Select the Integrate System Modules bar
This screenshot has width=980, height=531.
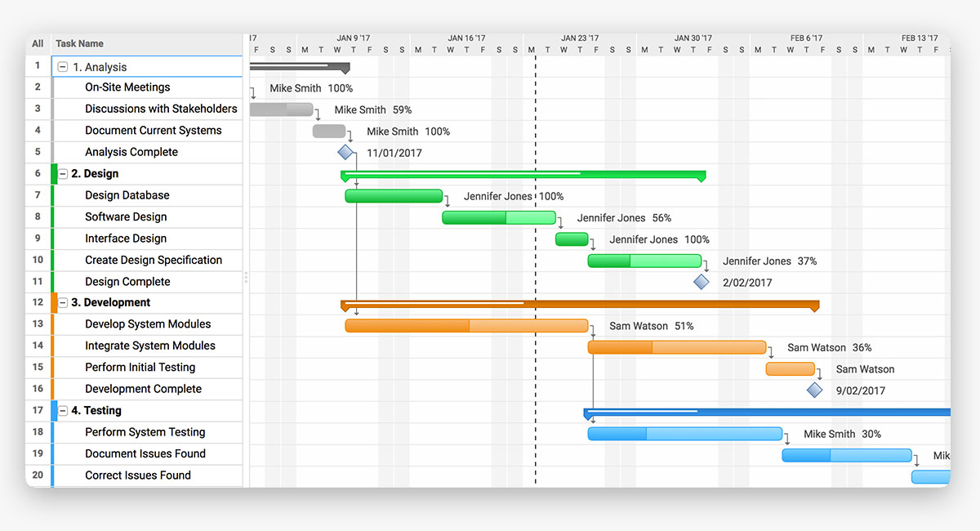677,347
